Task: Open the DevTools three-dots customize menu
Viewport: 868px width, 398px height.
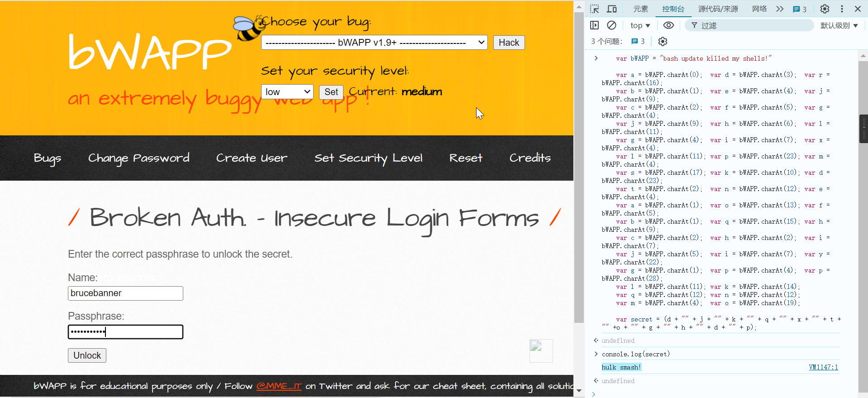Action: [842, 9]
